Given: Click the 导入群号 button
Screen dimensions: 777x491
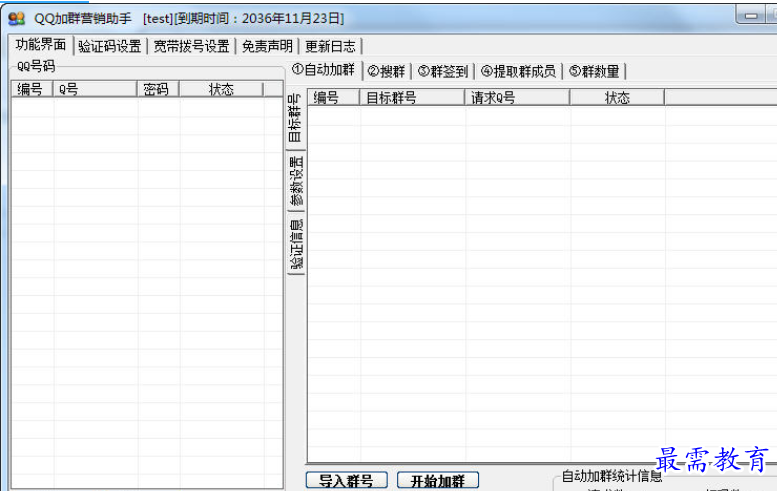Looking at the screenshot, I should click(x=346, y=480).
